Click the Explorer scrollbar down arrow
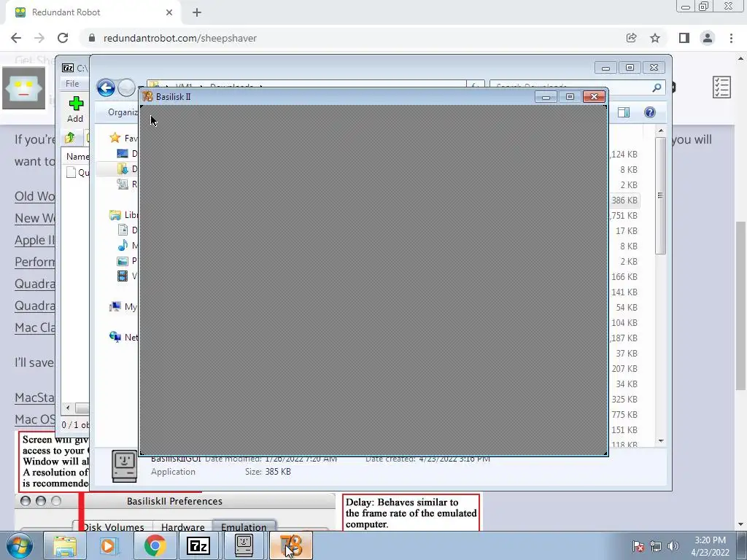 coord(661,441)
